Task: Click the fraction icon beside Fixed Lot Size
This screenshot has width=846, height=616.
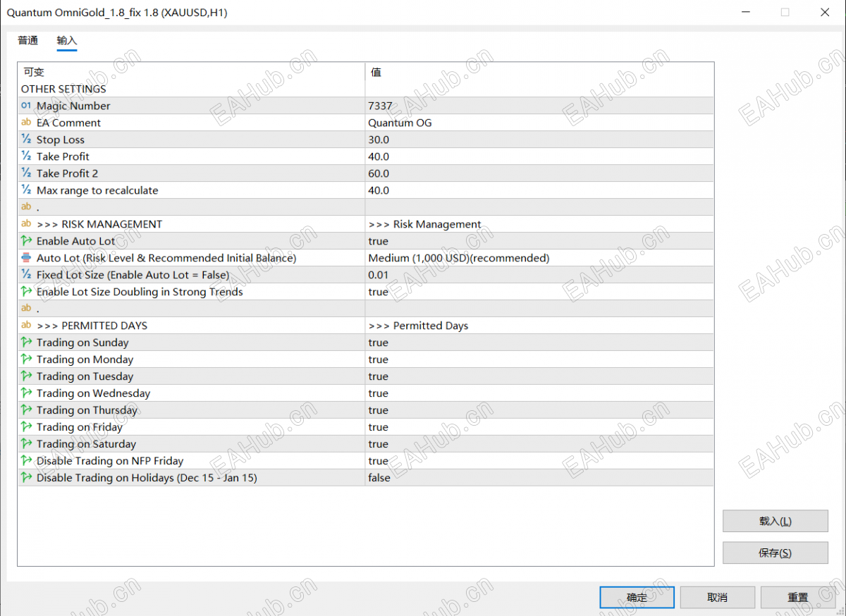Action: click(x=26, y=275)
